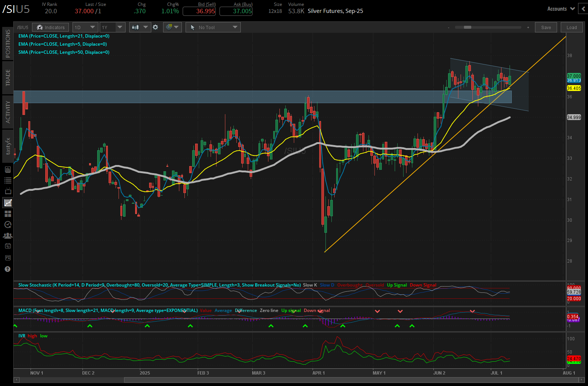This screenshot has width=588, height=386.
Task: Click the chart zoom slider handle
Action: 468,27
